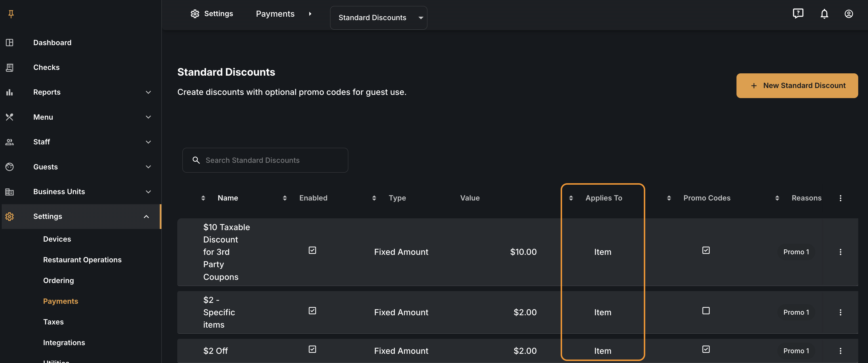
Task: Click Payments breadcrumb link
Action: coord(275,14)
